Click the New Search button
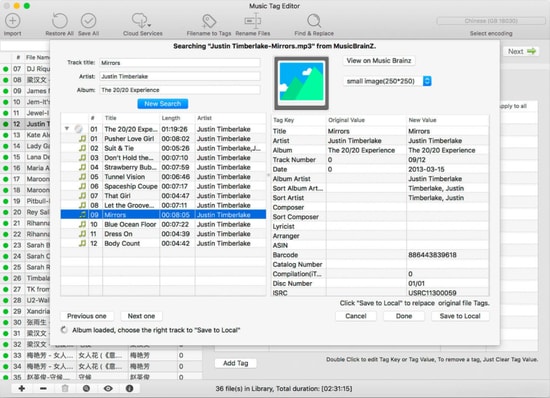 tap(162, 104)
